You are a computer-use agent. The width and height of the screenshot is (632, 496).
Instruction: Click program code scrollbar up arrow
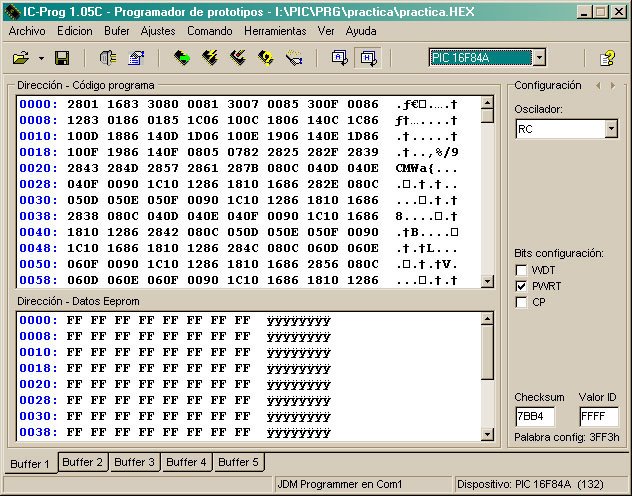point(487,103)
